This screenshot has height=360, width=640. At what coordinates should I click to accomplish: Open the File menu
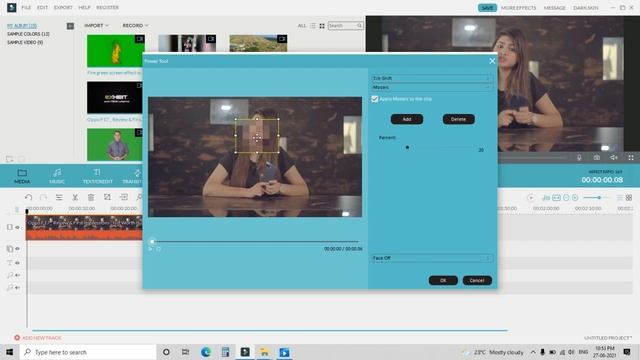pyautogui.click(x=26, y=7)
